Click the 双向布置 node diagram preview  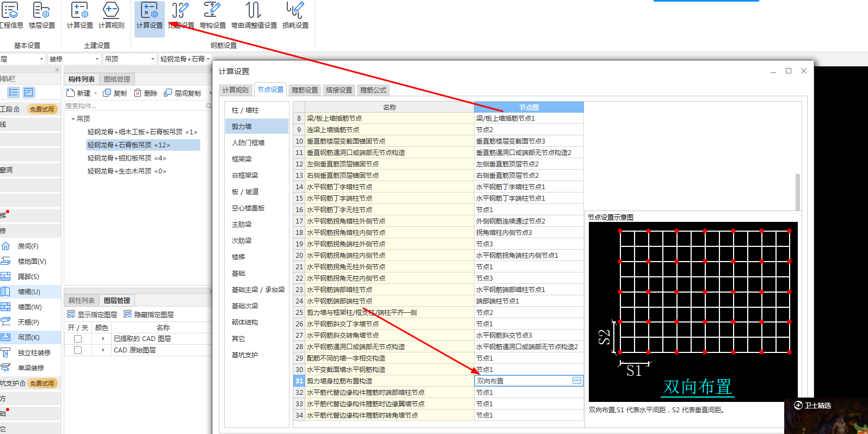point(693,312)
